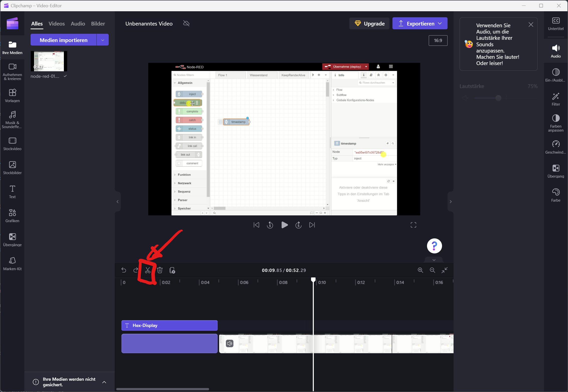Open Farben anpassen panel
The image size is (568, 392).
click(x=556, y=123)
